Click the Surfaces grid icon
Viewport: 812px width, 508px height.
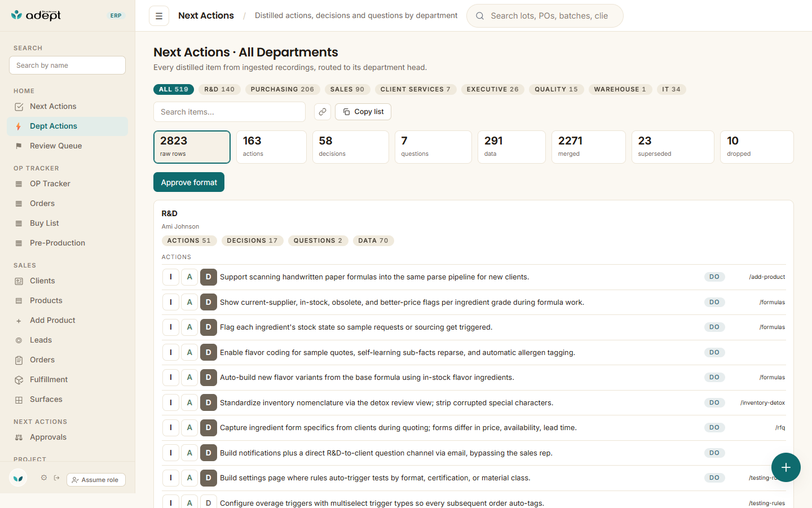[x=19, y=400]
